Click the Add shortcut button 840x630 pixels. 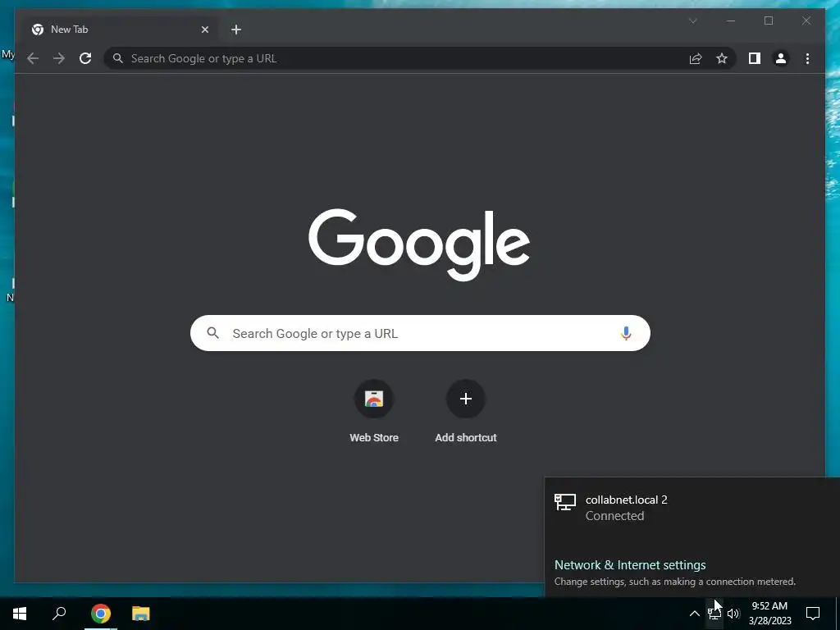(x=466, y=412)
